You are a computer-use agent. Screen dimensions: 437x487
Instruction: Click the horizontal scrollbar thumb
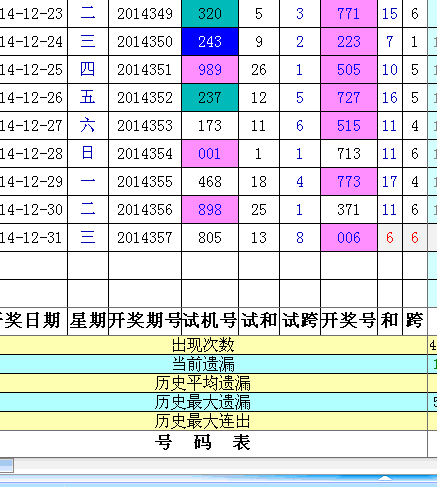coord(7,466)
